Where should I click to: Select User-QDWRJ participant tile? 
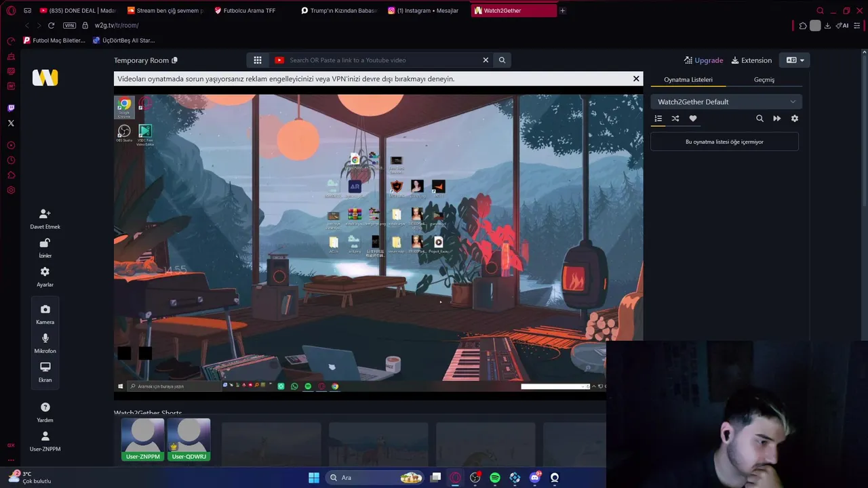point(189,440)
